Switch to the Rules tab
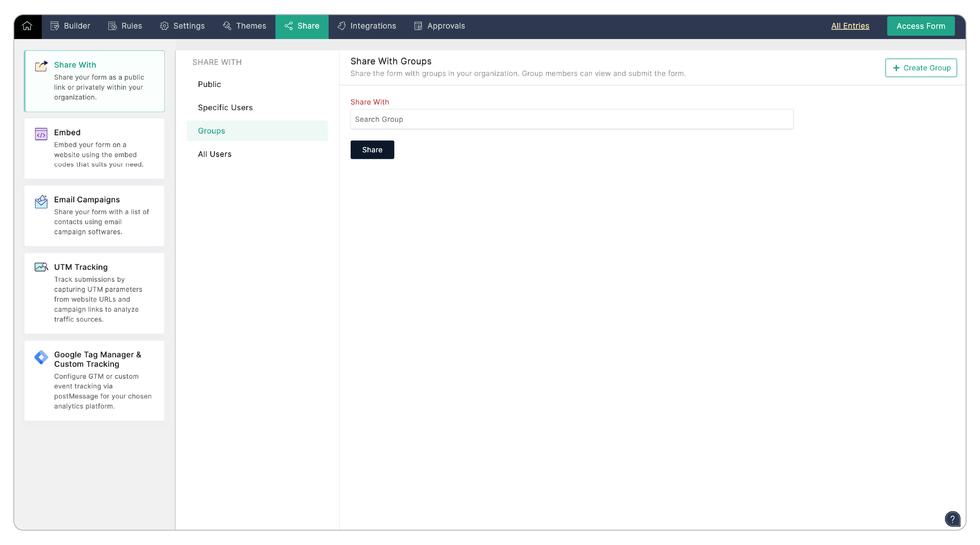 click(x=125, y=26)
